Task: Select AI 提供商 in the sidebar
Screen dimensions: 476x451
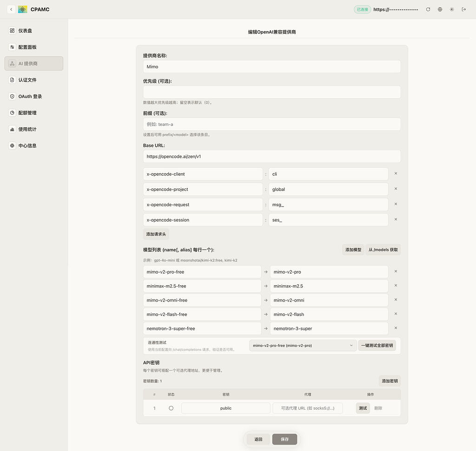Action: 34,63
